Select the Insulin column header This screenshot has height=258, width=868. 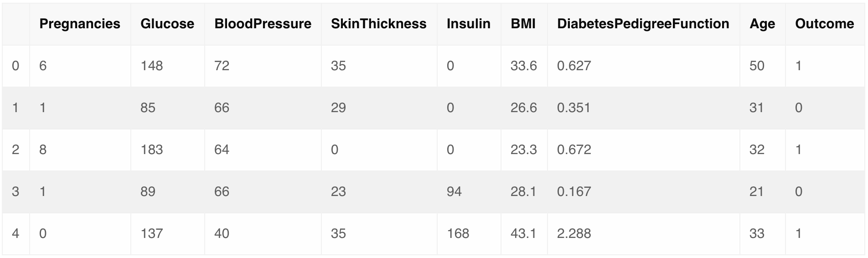point(468,24)
